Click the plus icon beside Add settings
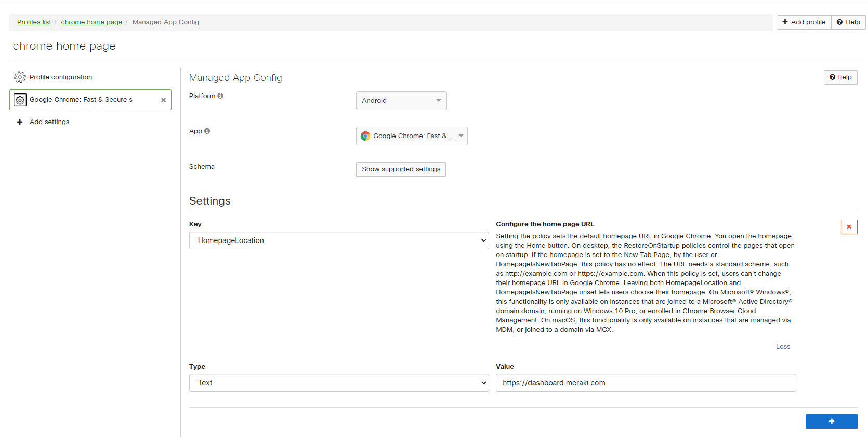868x444 pixels. (20, 122)
